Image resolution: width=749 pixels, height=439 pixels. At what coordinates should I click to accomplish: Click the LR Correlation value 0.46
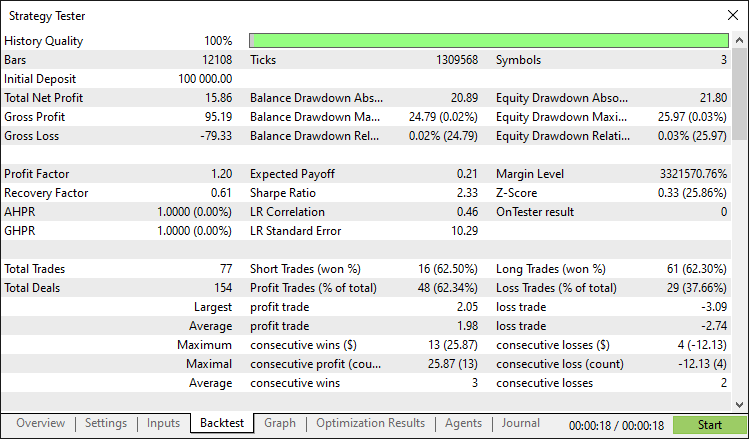tap(467, 212)
